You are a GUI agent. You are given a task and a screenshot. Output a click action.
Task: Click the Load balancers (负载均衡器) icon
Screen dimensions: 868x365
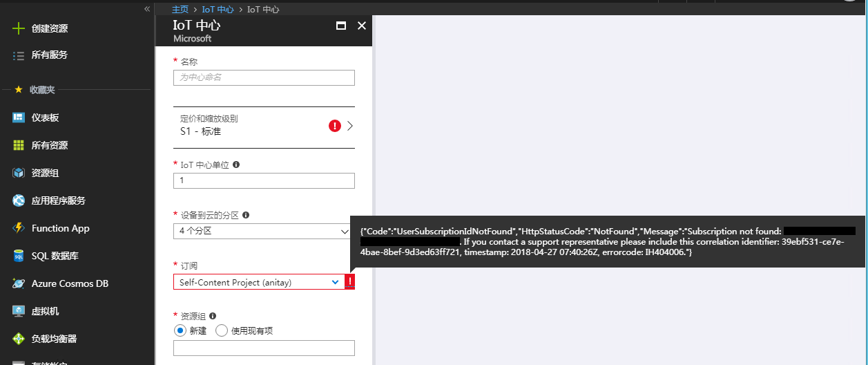click(19, 339)
